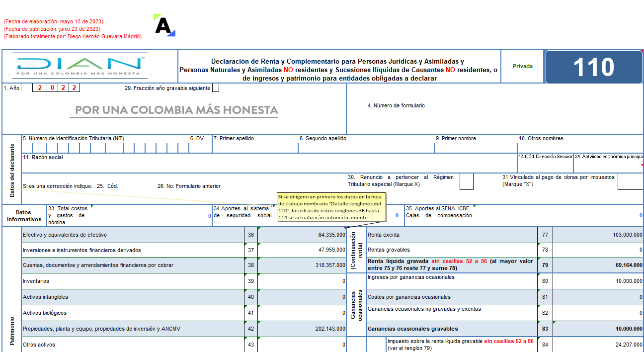Mark the 'Vinculado al pago de obras' box
Screen dimensions: 644x352
point(631,181)
